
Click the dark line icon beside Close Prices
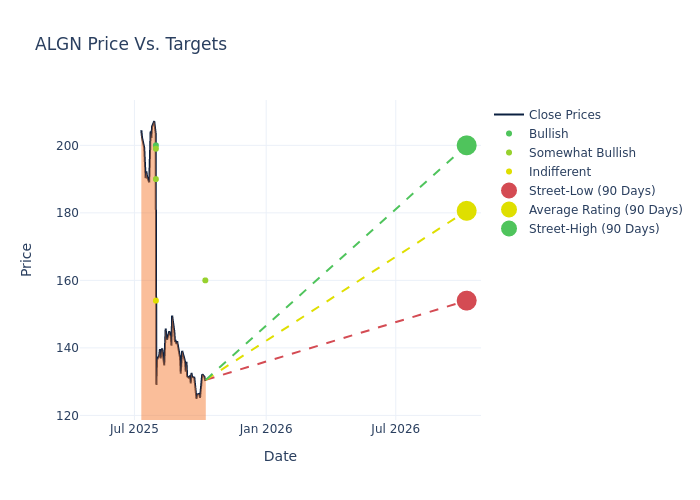[x=509, y=115]
